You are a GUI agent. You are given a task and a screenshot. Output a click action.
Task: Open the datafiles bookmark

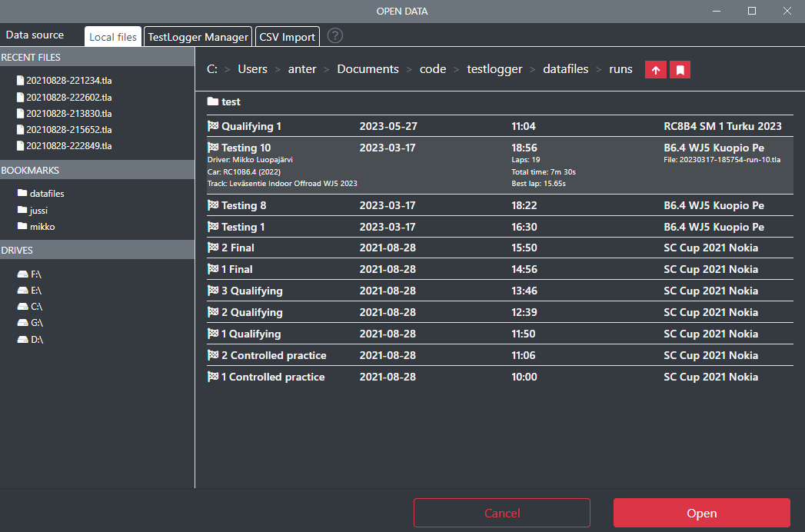point(47,194)
